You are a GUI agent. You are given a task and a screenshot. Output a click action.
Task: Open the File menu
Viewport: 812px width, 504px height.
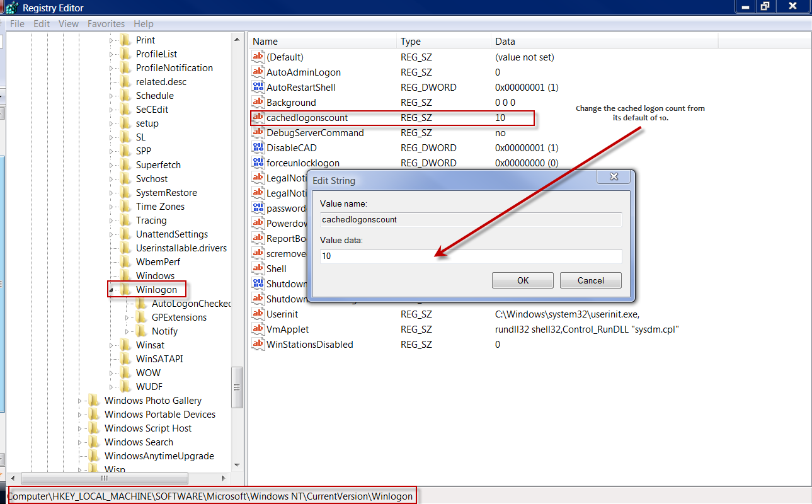pyautogui.click(x=17, y=24)
